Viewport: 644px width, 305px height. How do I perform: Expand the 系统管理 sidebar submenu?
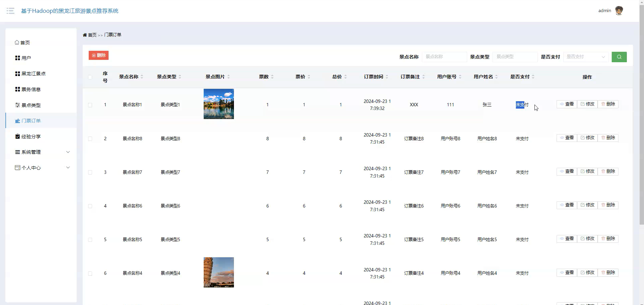(x=41, y=152)
